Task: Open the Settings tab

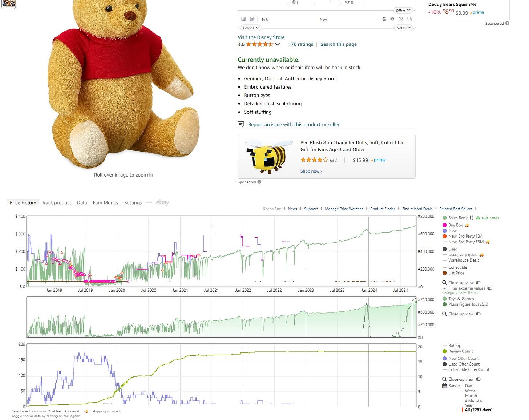Action: pos(133,203)
